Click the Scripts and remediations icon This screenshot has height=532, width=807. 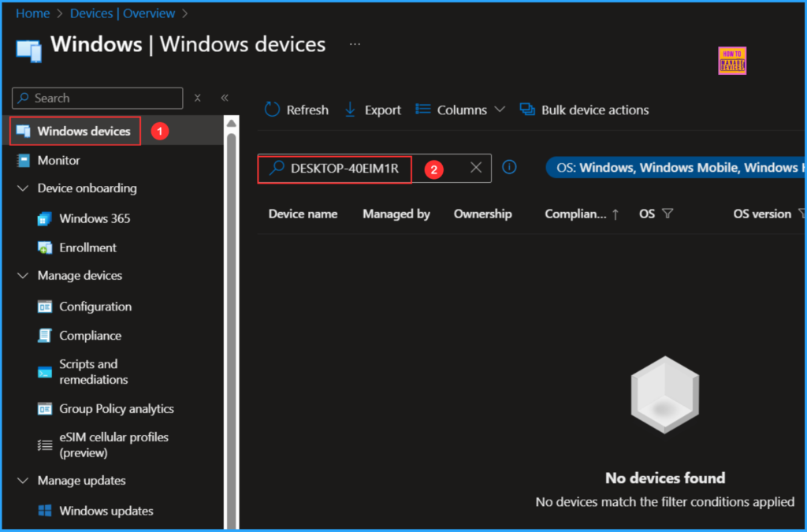coord(45,372)
